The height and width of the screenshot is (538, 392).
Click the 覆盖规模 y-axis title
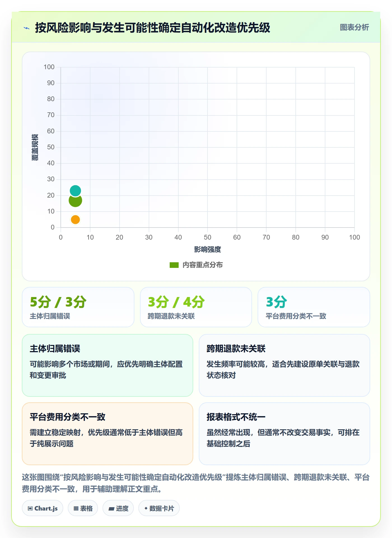click(35, 147)
